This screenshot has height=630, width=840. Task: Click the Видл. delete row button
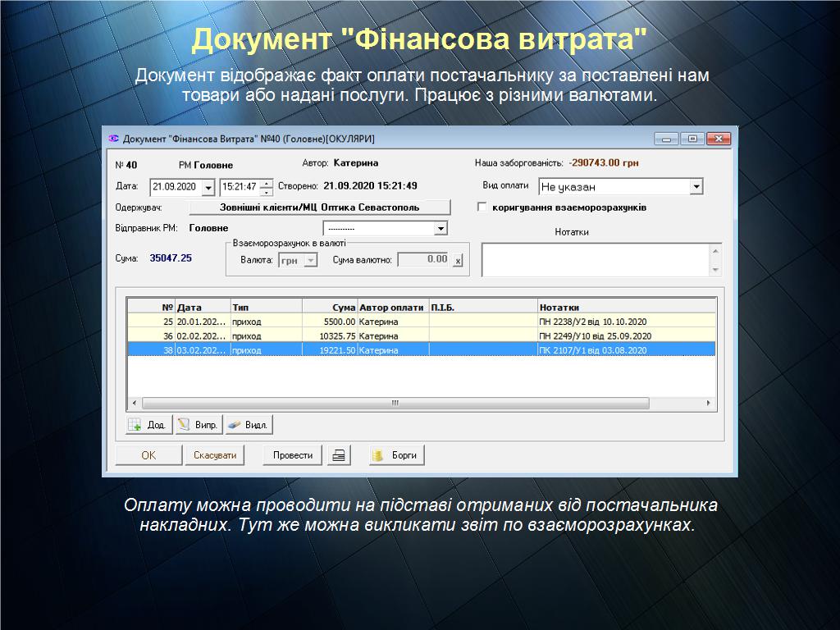pyautogui.click(x=248, y=425)
